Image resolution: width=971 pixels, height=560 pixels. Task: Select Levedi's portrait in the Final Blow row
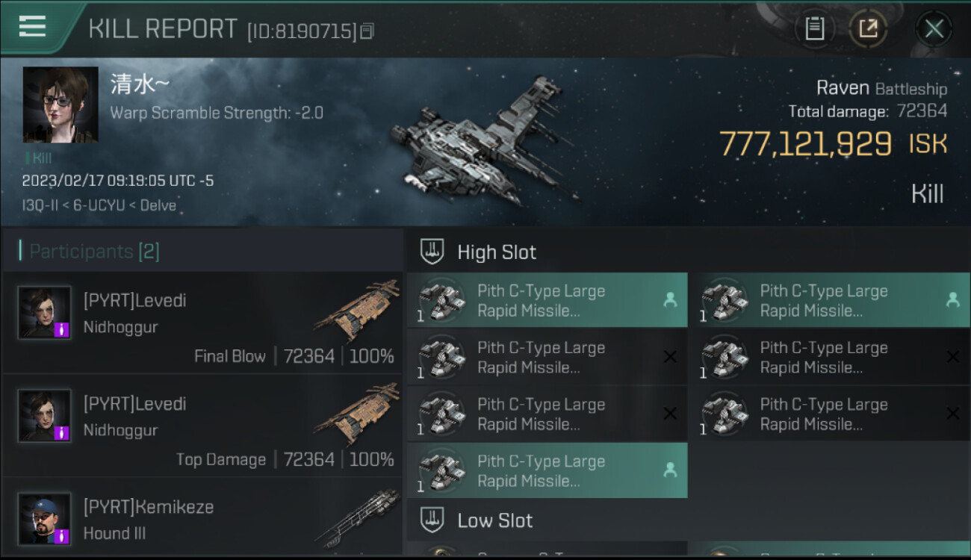[x=45, y=313]
